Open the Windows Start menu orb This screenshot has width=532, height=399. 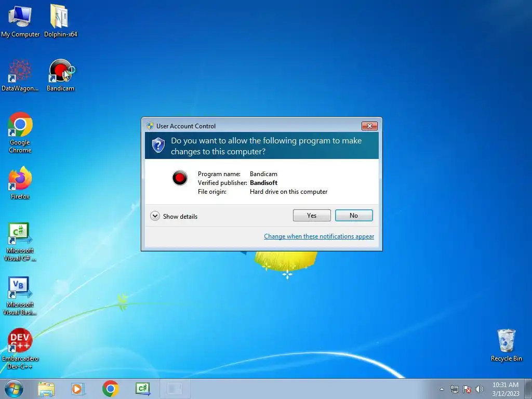[14, 389]
